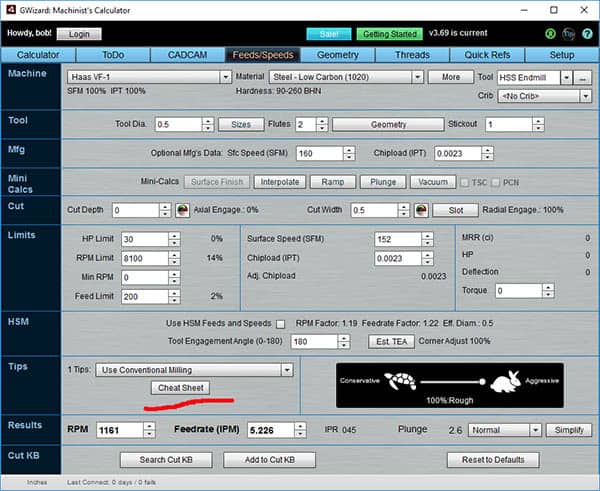Click the HP Limit input field

click(145, 240)
